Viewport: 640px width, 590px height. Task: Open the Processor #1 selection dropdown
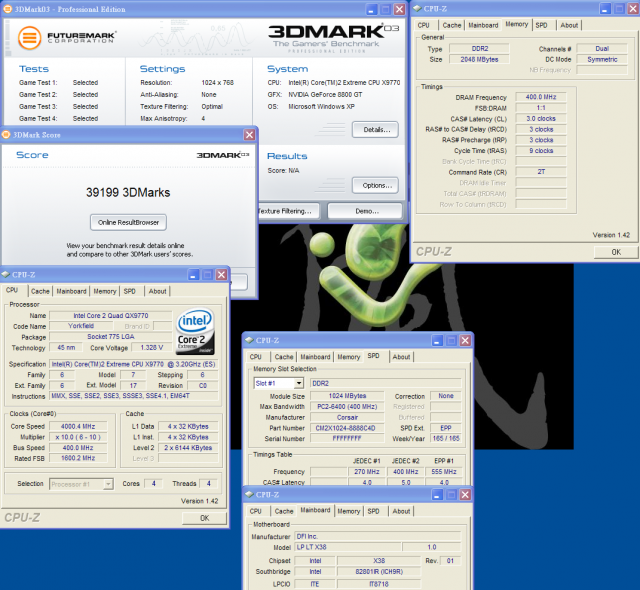tap(108, 484)
